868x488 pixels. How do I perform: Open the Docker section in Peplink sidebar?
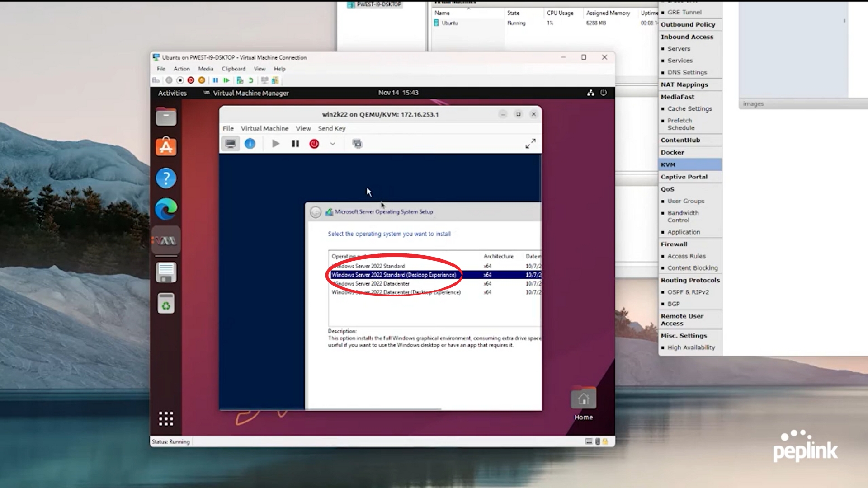(x=672, y=152)
